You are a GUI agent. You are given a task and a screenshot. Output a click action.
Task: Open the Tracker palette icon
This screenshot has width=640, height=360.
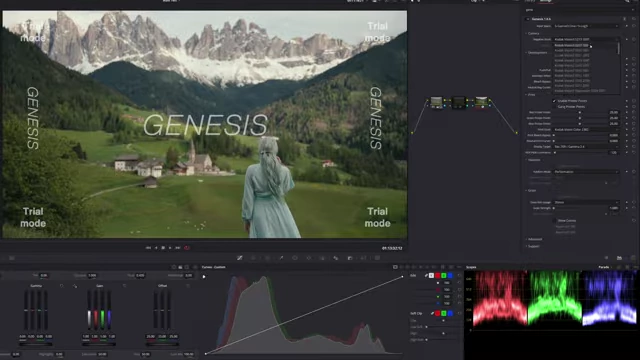[x=309, y=258]
